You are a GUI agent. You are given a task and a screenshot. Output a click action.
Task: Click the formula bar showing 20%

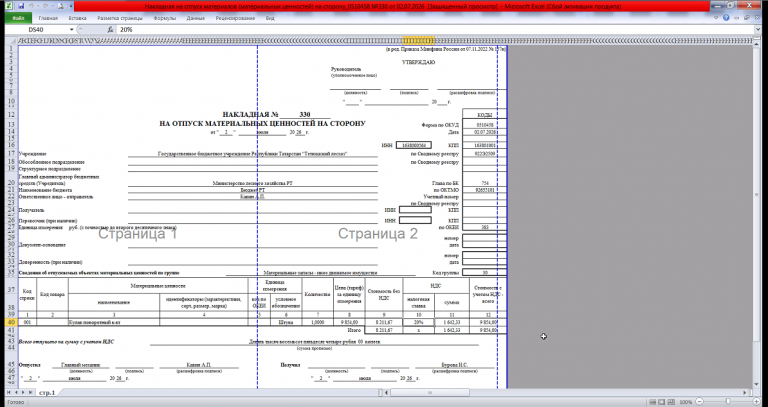[436, 29]
